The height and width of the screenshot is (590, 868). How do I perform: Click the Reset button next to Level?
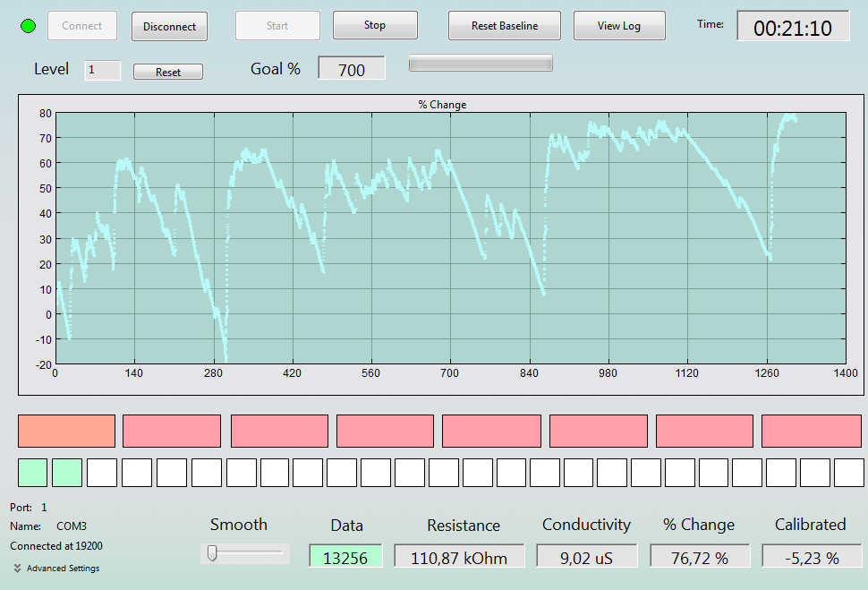click(x=167, y=72)
